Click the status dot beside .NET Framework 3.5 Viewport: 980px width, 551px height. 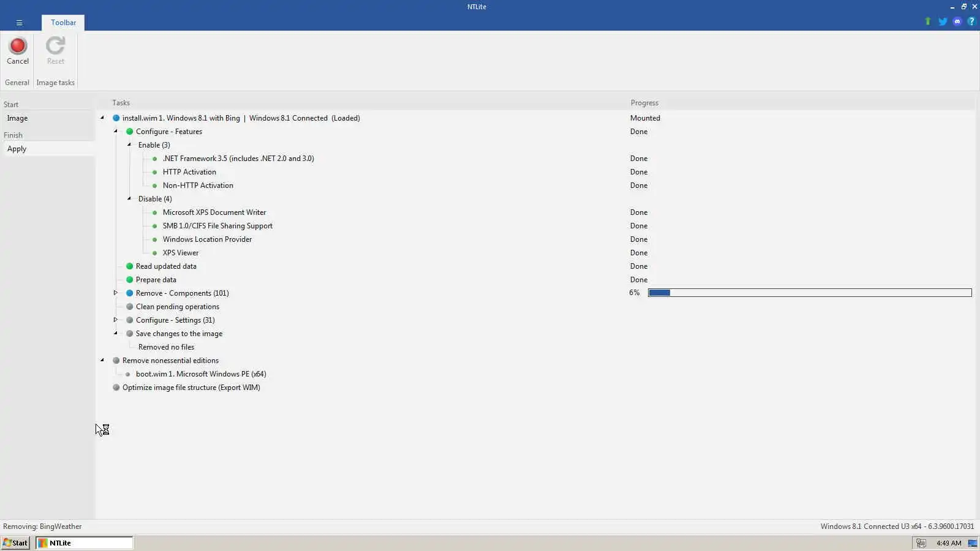[x=154, y=159]
